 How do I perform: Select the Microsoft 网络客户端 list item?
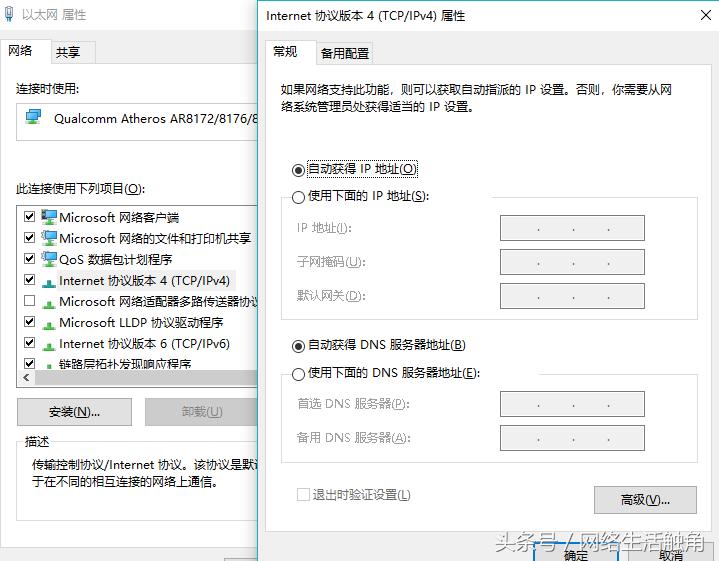(119, 217)
